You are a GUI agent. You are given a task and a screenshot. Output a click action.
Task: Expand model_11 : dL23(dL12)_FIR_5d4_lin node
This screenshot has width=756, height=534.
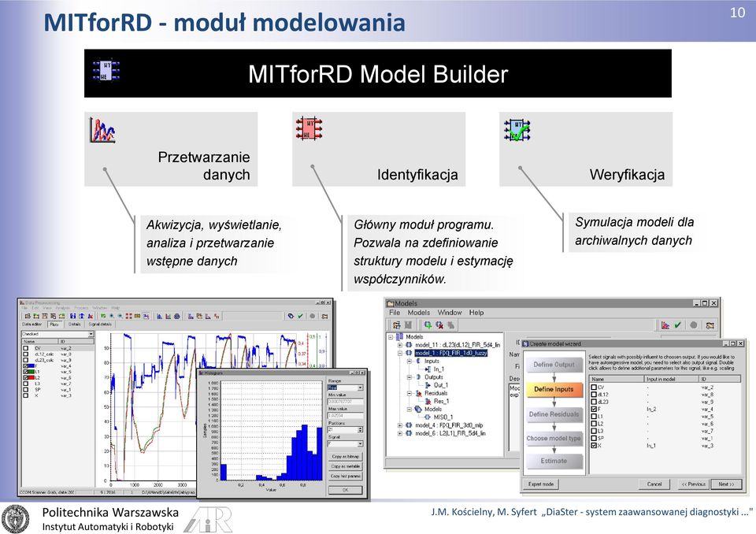click(x=400, y=345)
